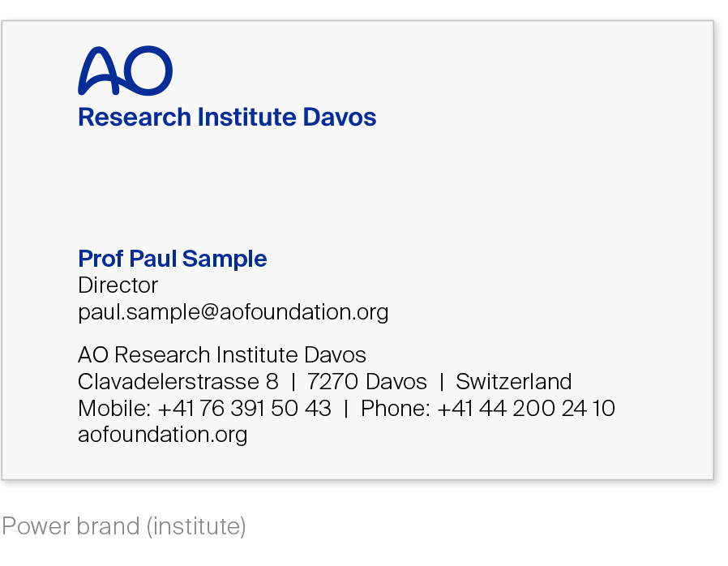Call the phone number +41 44 200 24 10
The height and width of the screenshot is (566, 728).
pyautogui.click(x=525, y=408)
